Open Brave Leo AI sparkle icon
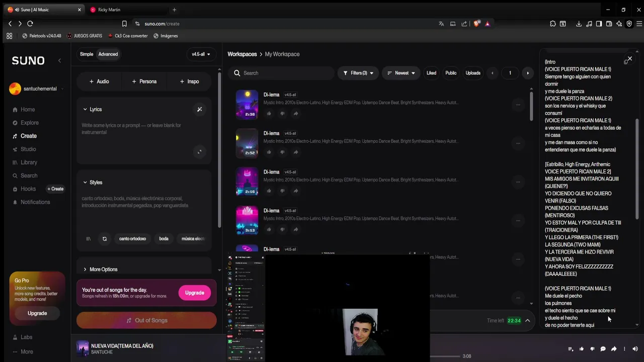This screenshot has height=362, width=644. pos(619,24)
